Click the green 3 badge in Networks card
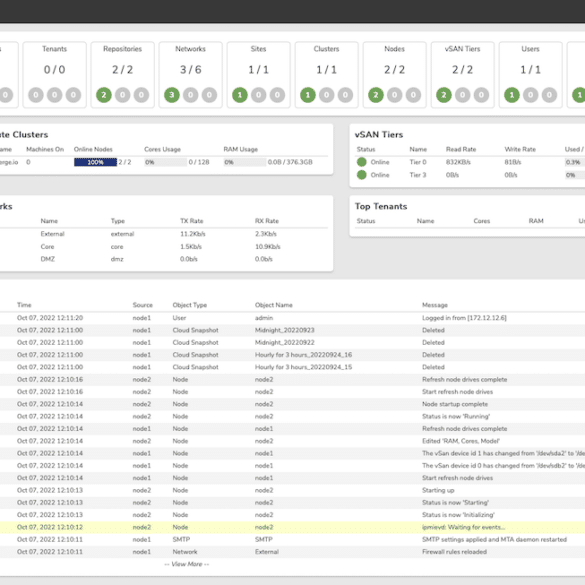The image size is (585, 585). pos(172,95)
